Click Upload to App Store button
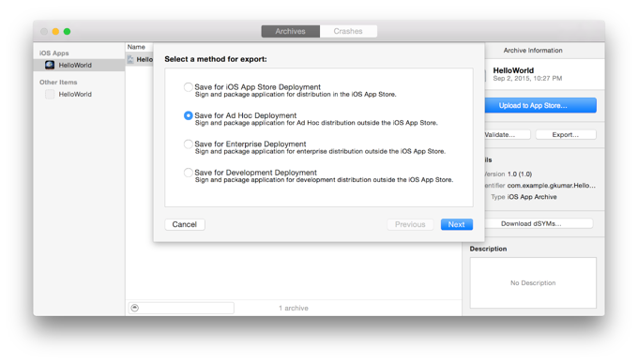 click(x=540, y=105)
